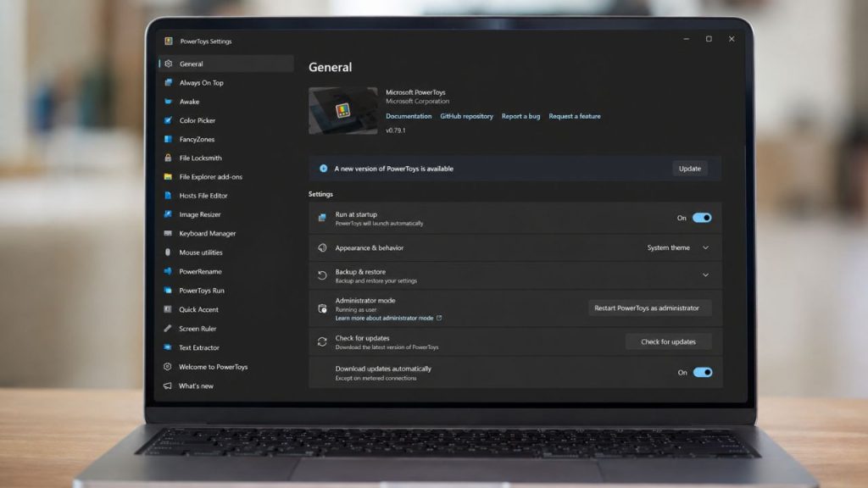Click the Mouse utilities mouse icon
The width and height of the screenshot is (868, 488).
click(x=168, y=252)
